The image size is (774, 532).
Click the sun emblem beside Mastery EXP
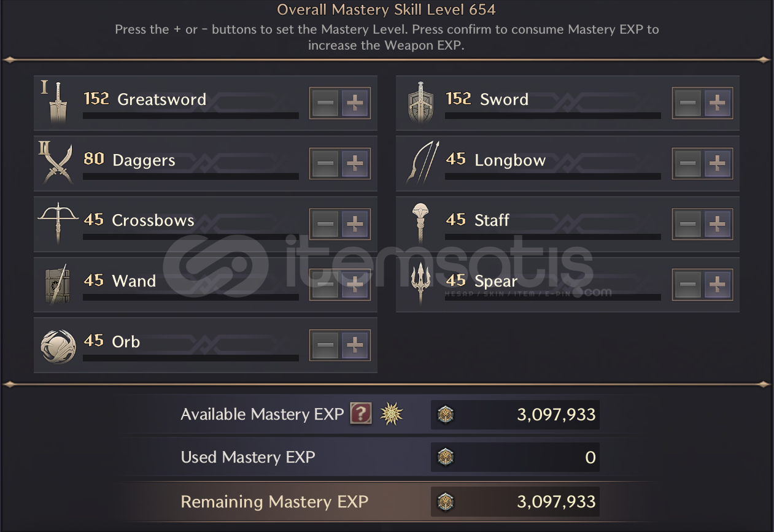pyautogui.click(x=391, y=415)
